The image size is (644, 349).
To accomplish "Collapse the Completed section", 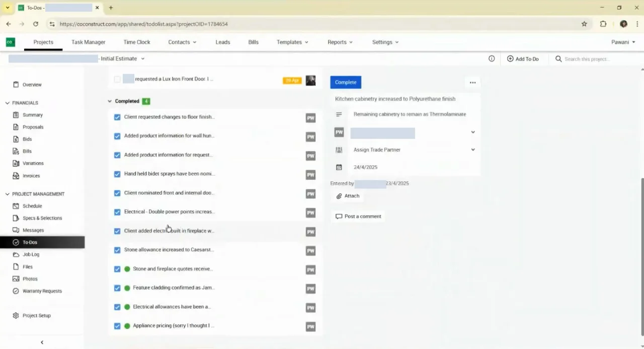I will tap(110, 101).
